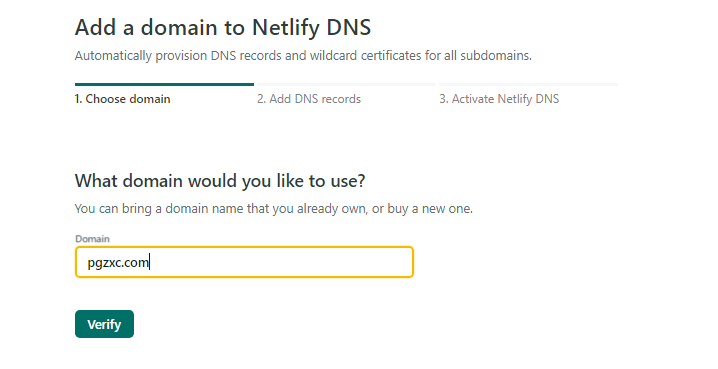
Task: Click empty space right of pgzxc.com in field
Action: pos(282,262)
